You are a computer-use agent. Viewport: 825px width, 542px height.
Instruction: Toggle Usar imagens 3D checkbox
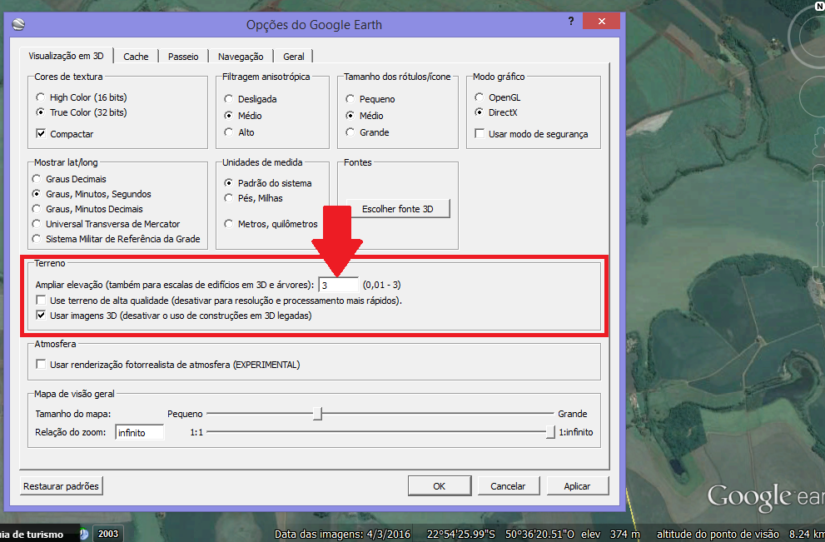(41, 315)
